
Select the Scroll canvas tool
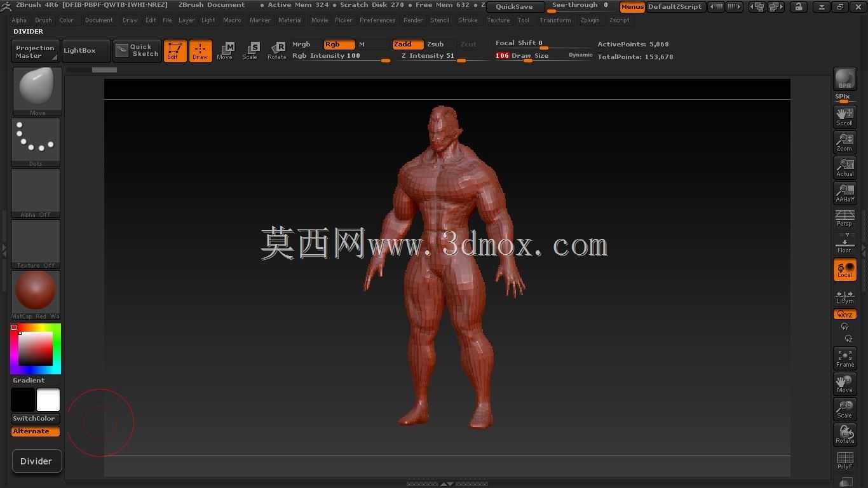pyautogui.click(x=844, y=116)
